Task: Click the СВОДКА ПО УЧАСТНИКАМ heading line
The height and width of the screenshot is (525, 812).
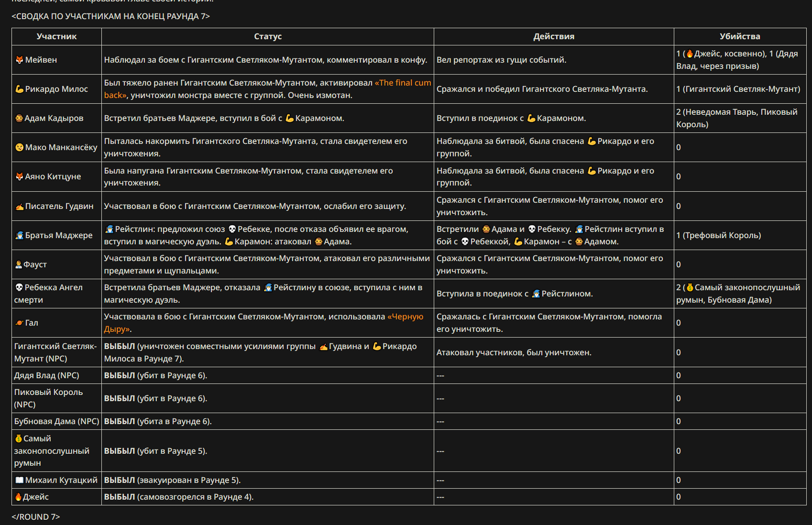Action: point(110,16)
